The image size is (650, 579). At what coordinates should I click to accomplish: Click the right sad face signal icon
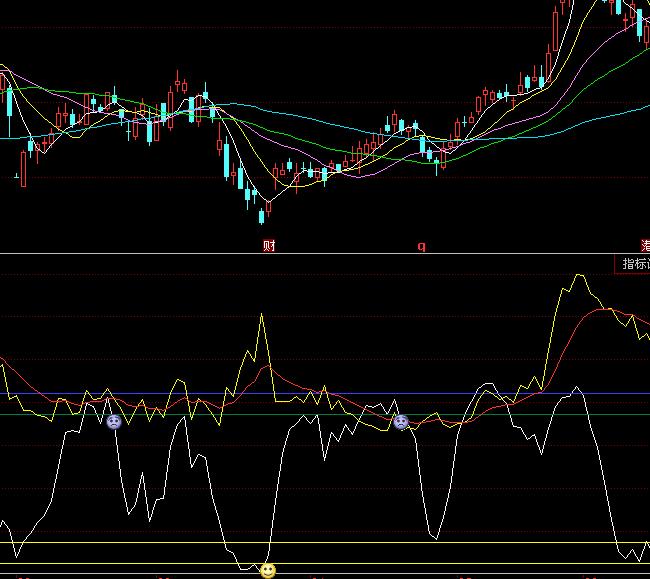tap(401, 422)
